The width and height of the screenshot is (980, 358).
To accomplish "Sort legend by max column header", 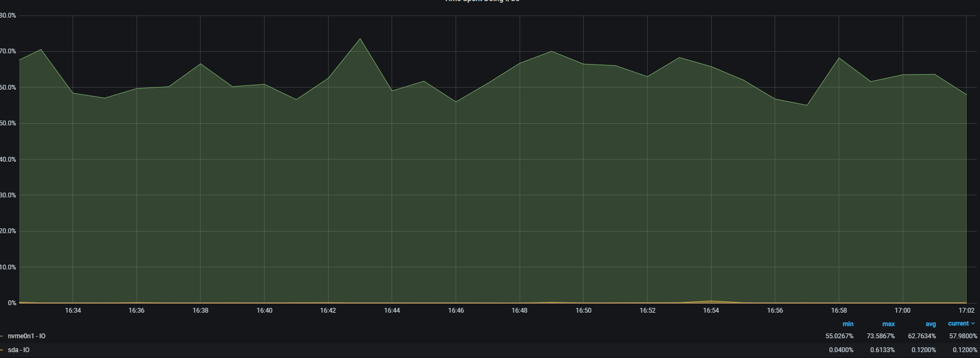I will point(888,324).
